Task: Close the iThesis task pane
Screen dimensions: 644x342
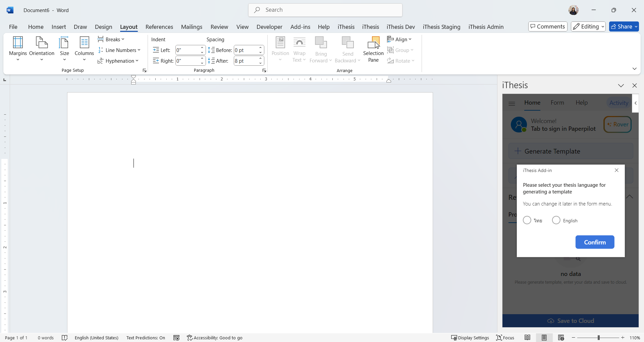Action: pos(635,85)
